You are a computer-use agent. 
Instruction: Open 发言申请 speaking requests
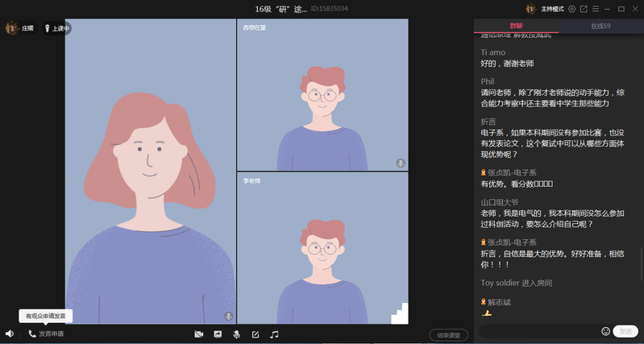coord(46,334)
